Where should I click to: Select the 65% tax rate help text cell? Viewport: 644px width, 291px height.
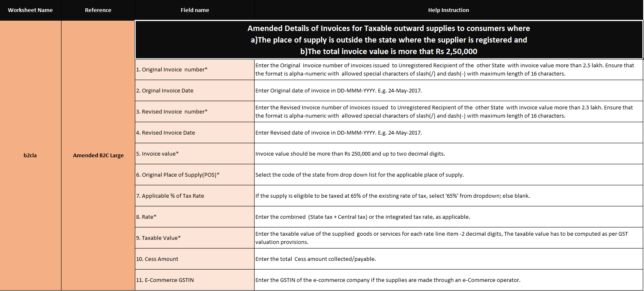click(x=448, y=196)
